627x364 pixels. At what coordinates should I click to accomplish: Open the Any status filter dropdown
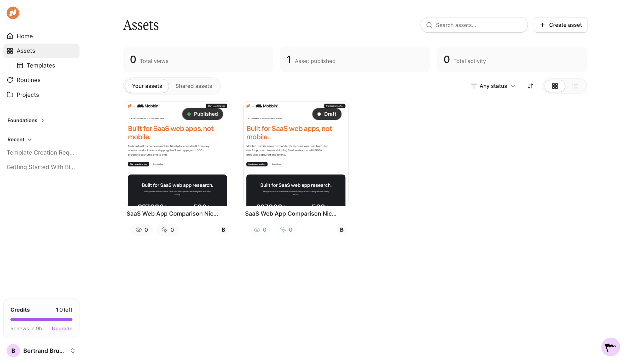[x=493, y=86]
